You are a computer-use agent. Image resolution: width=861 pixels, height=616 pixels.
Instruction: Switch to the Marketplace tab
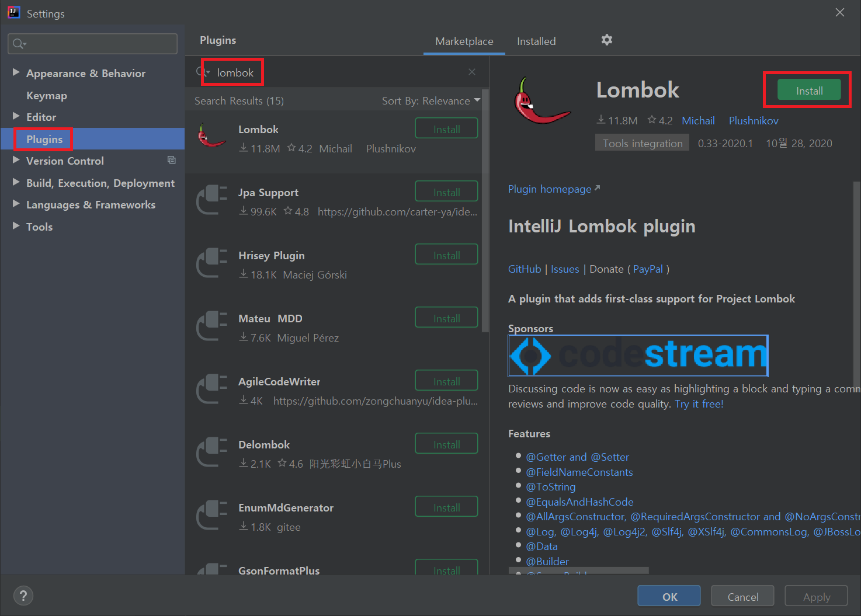tap(464, 41)
